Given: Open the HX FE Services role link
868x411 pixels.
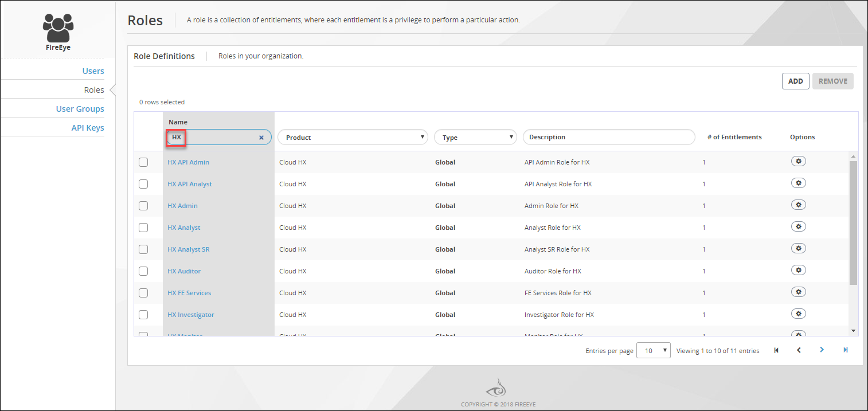Looking at the screenshot, I should [x=189, y=293].
